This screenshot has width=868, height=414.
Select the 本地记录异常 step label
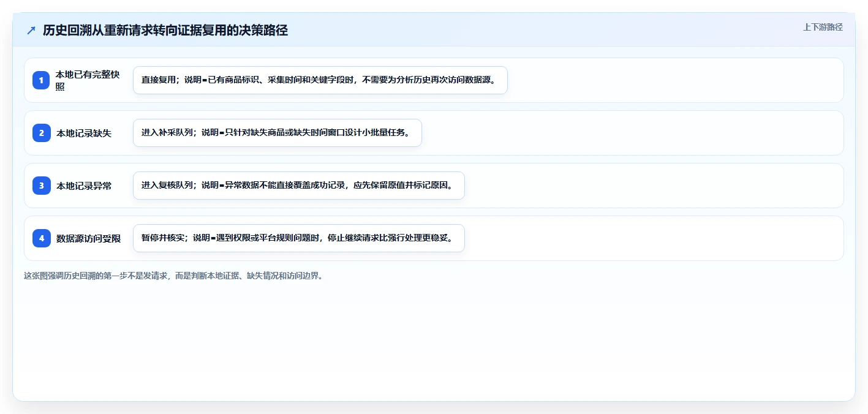[84, 186]
